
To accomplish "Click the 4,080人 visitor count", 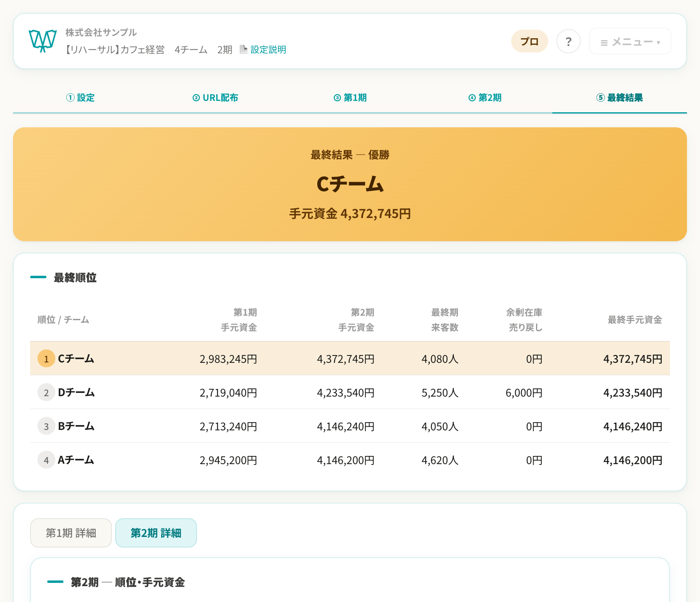I will [x=440, y=359].
